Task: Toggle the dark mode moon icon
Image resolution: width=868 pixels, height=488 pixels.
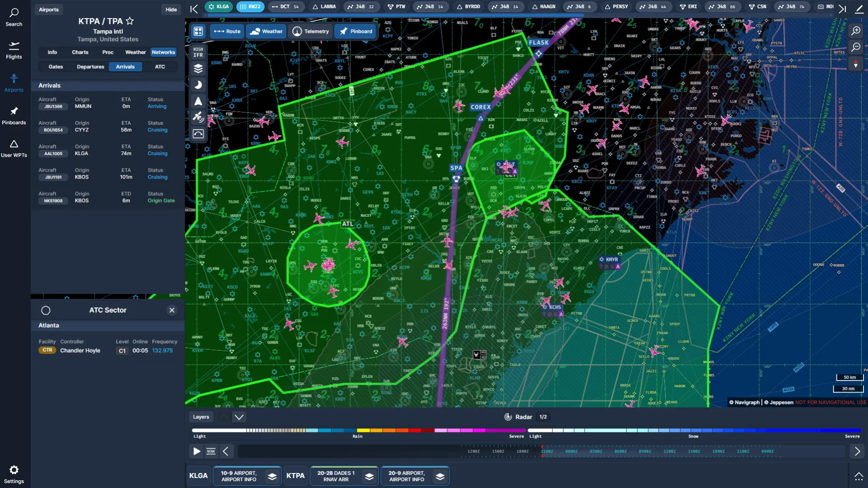Action: [x=198, y=84]
